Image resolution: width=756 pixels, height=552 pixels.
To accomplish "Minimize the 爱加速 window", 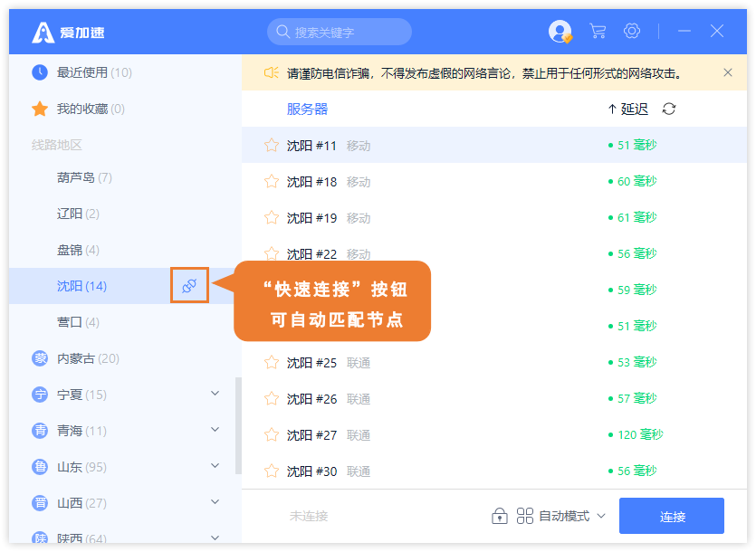I will [x=684, y=31].
